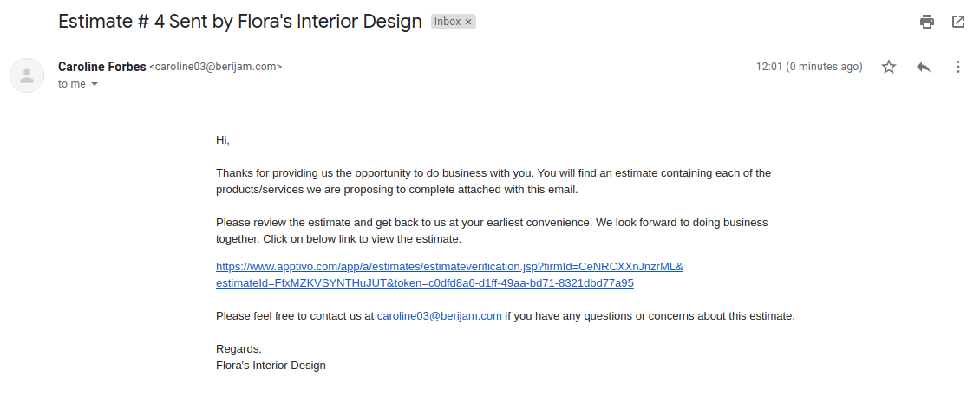
Task: Click the sender address in the message header
Action: (216, 67)
